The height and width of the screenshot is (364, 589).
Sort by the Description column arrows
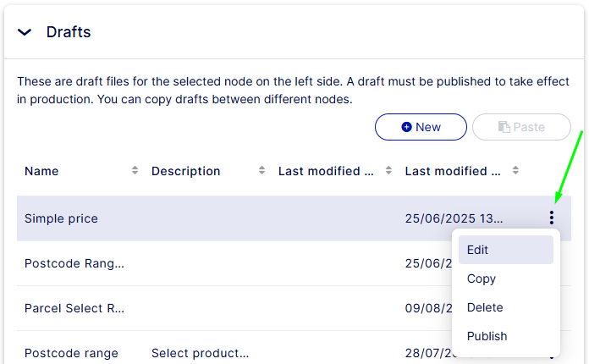262,171
